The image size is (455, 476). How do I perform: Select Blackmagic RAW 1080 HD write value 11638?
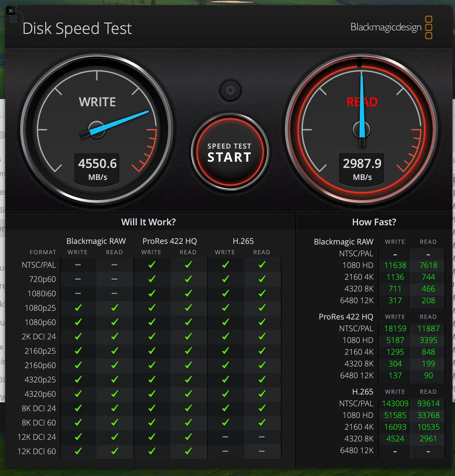tap(395, 265)
